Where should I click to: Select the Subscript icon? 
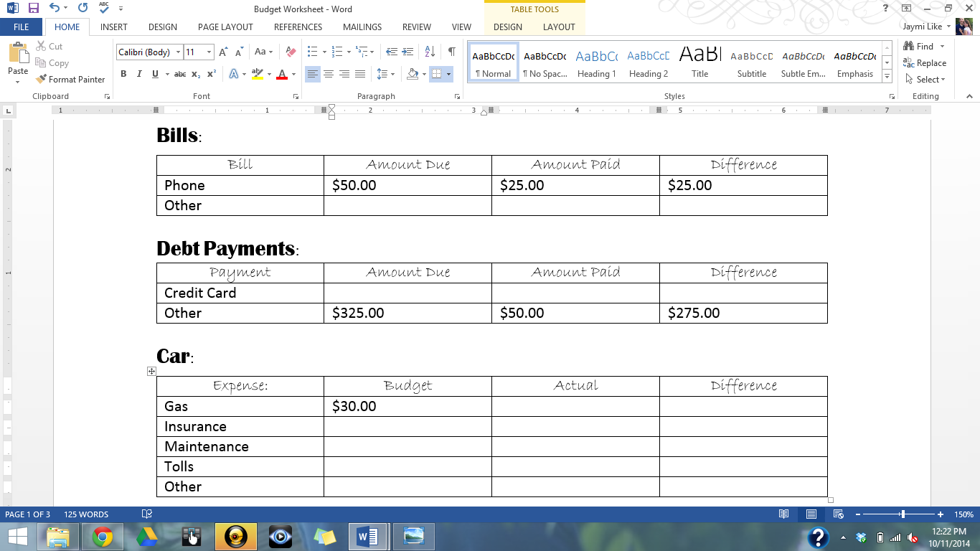(x=194, y=74)
